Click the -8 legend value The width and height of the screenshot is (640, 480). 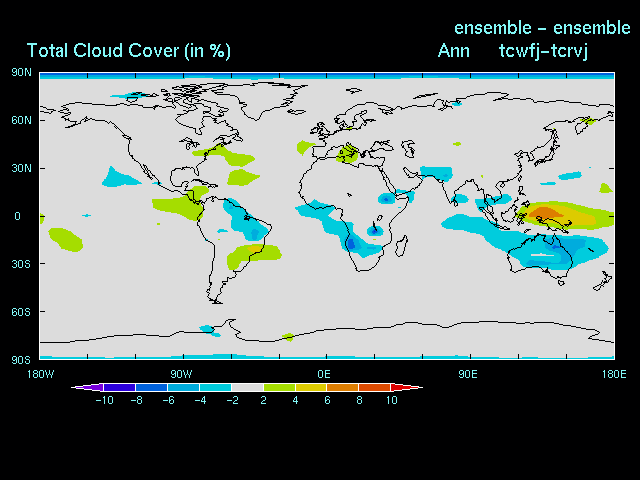(137, 400)
